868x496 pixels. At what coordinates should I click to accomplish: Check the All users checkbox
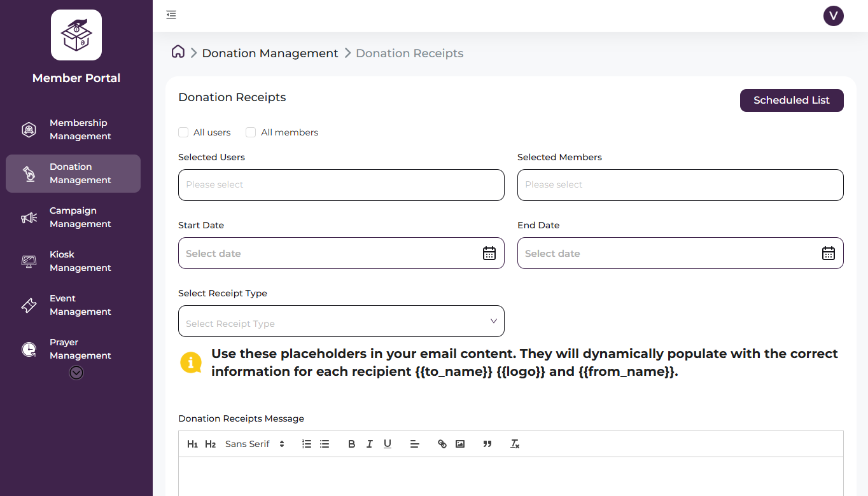coord(183,132)
